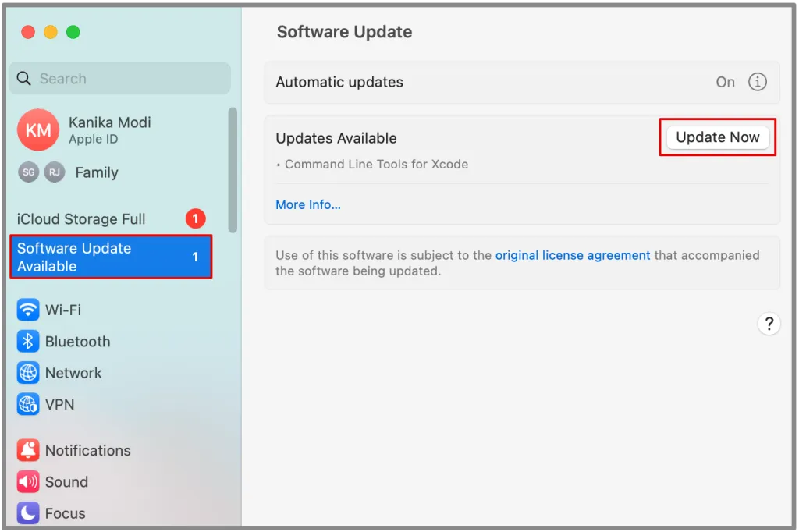Close the window with red button
The height and width of the screenshot is (532, 799).
28,32
